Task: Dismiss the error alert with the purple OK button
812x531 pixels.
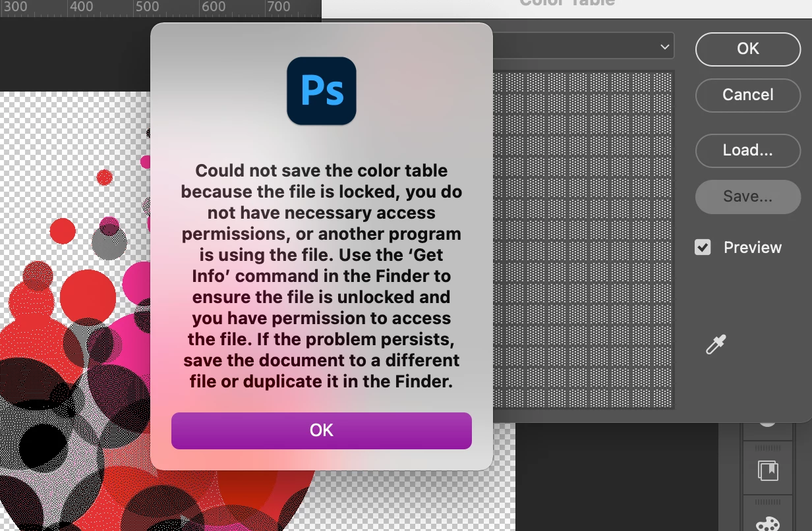Action: coord(322,431)
